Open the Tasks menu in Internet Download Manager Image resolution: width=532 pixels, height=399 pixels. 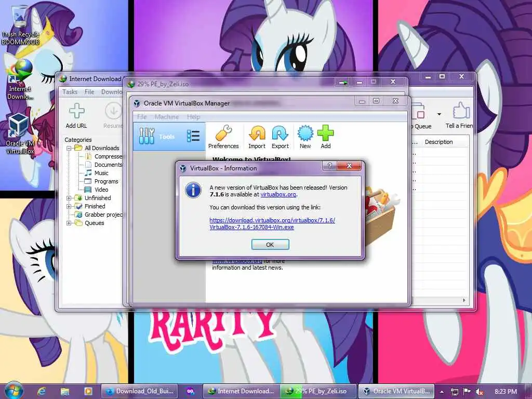[x=70, y=92]
